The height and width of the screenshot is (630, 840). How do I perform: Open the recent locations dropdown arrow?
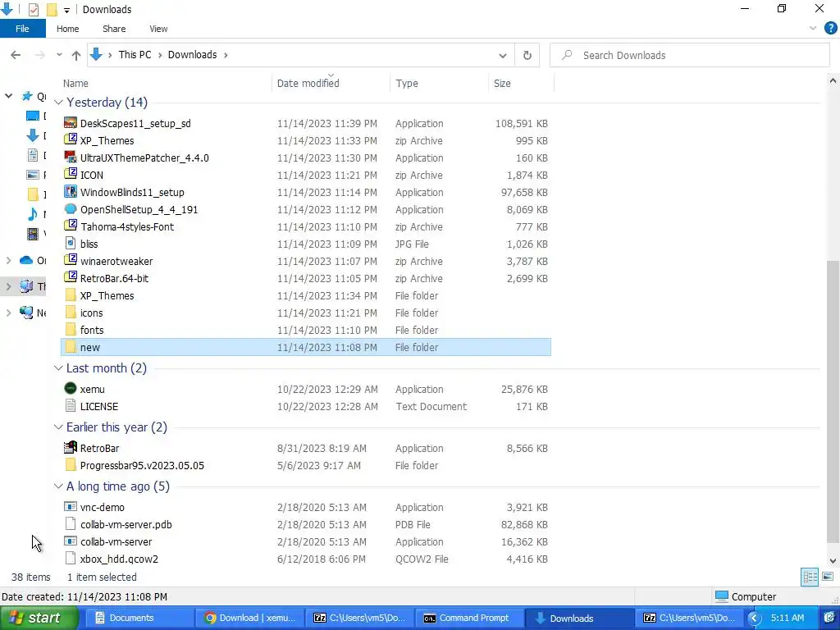click(59, 55)
